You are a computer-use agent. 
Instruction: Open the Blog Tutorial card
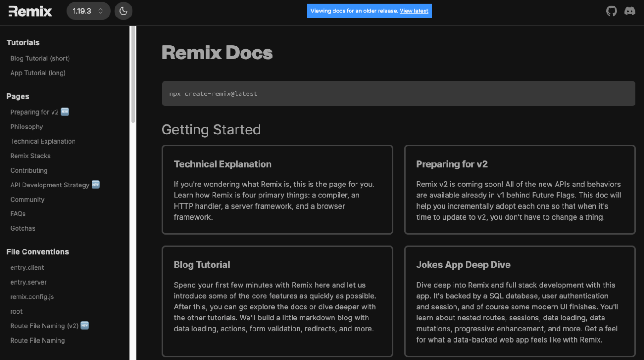(277, 302)
